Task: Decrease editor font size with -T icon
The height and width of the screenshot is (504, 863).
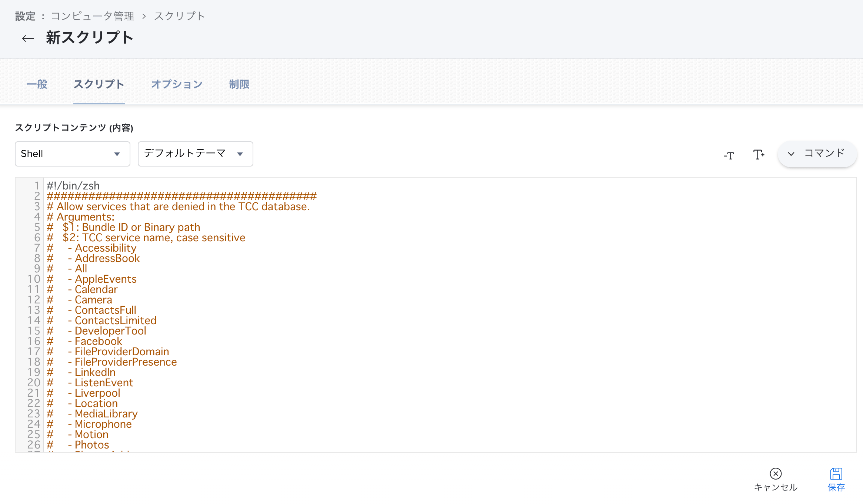Action: pyautogui.click(x=729, y=155)
